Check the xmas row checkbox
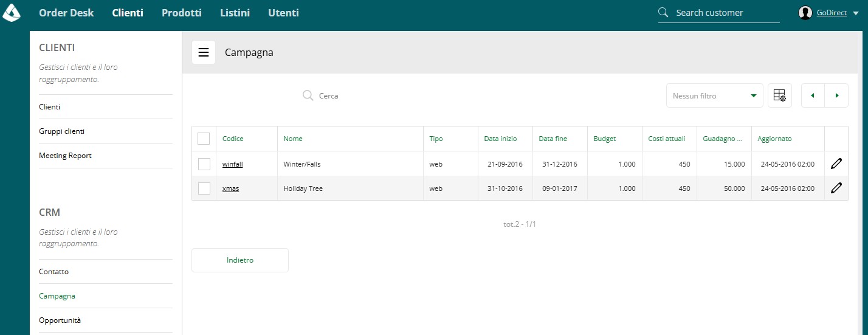 [204, 188]
